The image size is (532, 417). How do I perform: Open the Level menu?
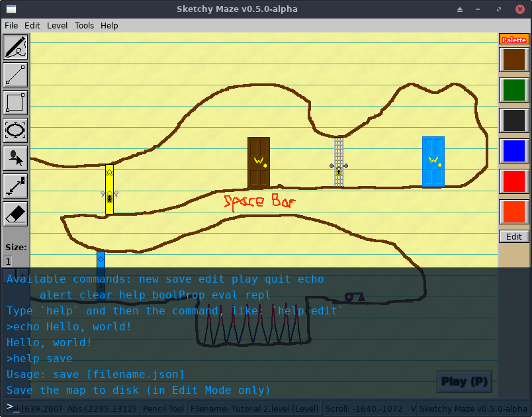(x=57, y=25)
